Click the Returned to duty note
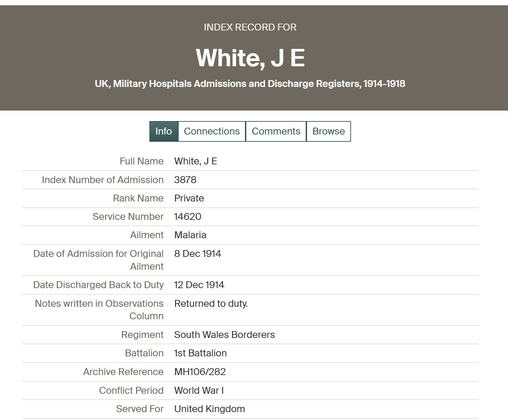Viewport: 508px width, 420px height. [211, 304]
